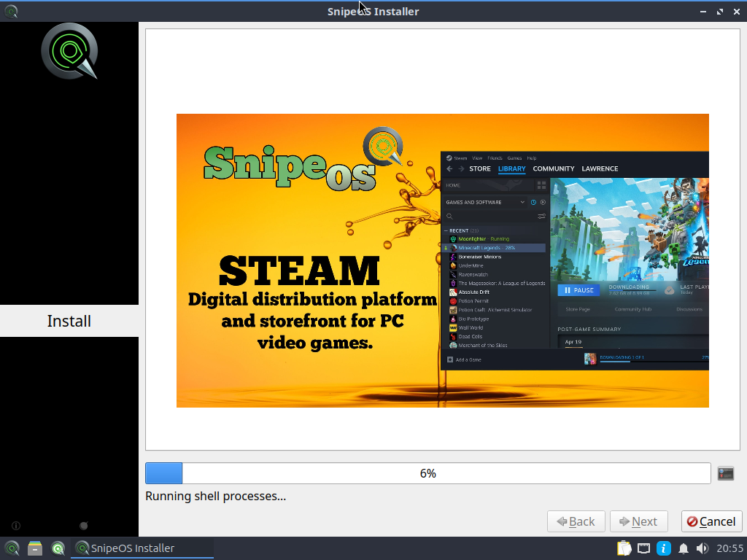
Task: Click the 'Running shell processes...' status text
Action: pos(215,496)
